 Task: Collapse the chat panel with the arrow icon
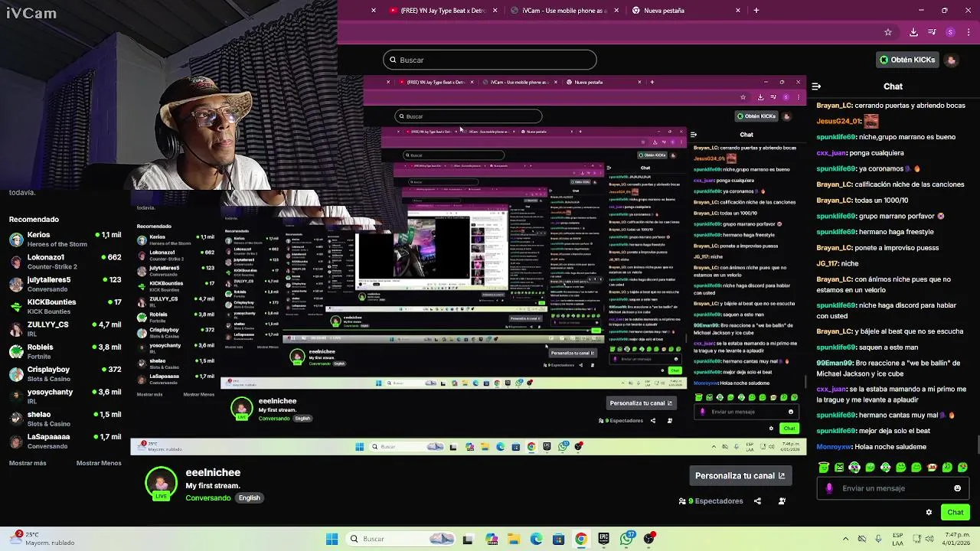[816, 86]
